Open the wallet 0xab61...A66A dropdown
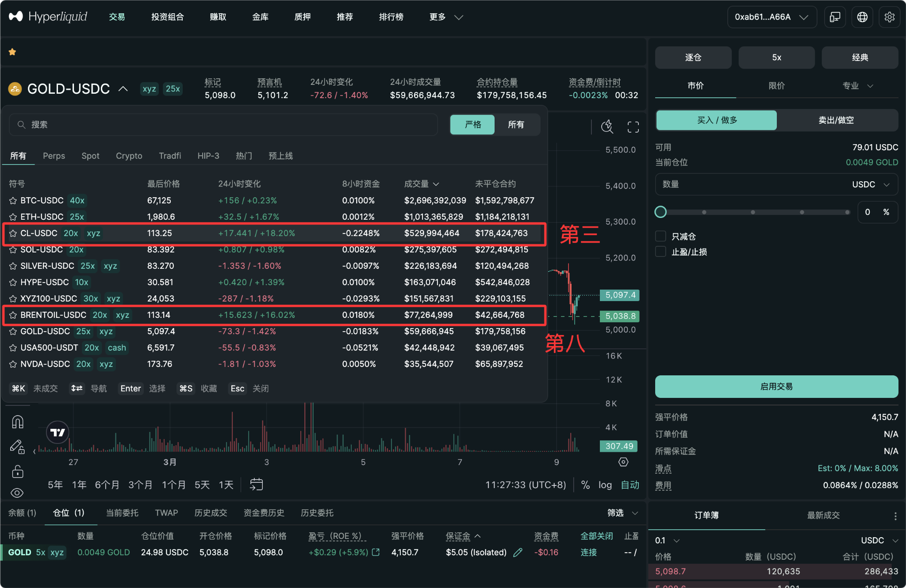 772,17
